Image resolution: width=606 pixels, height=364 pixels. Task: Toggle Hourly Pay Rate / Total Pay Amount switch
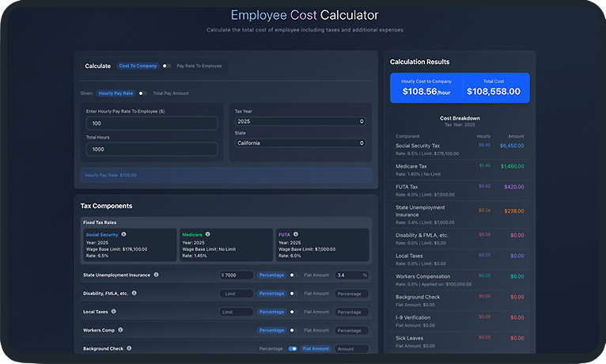(x=142, y=93)
